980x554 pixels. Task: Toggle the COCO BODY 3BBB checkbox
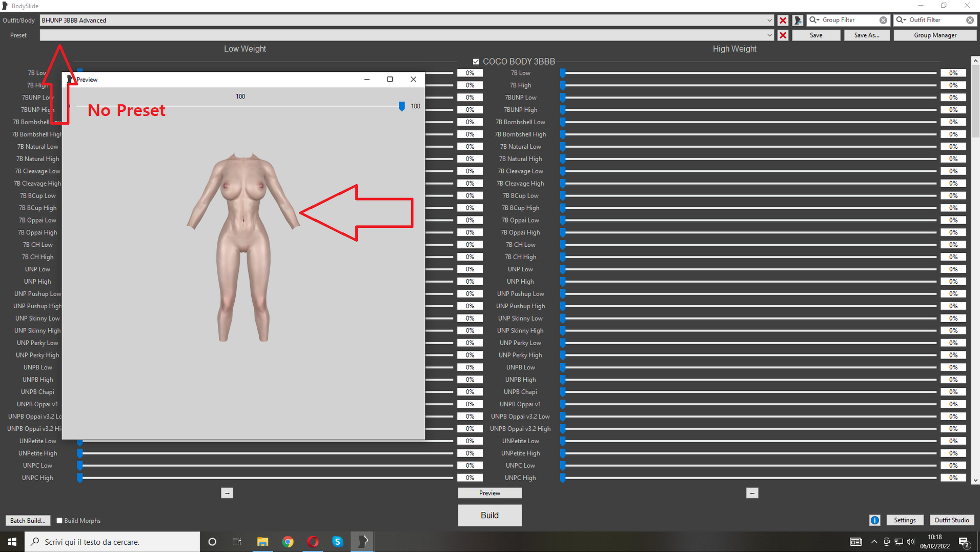tap(476, 62)
